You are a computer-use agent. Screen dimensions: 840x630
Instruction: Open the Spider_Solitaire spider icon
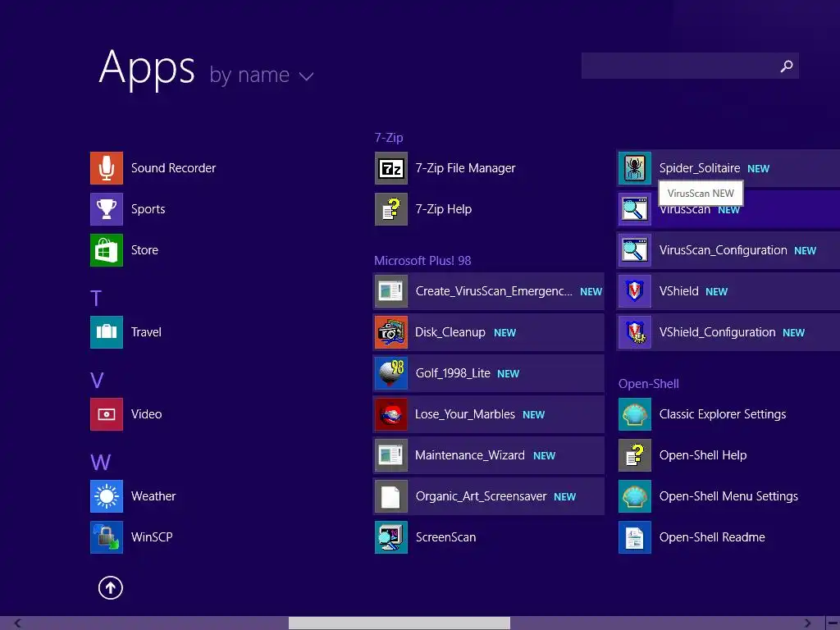click(635, 167)
